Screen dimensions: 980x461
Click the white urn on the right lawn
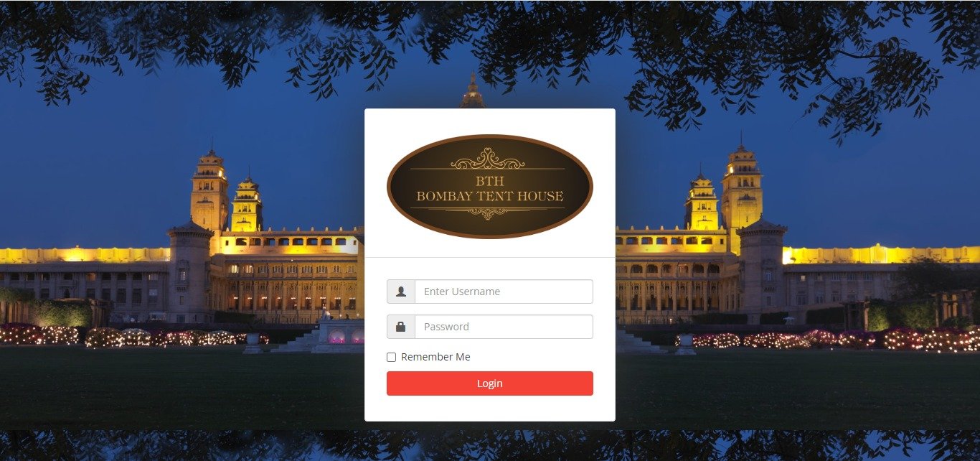click(685, 344)
